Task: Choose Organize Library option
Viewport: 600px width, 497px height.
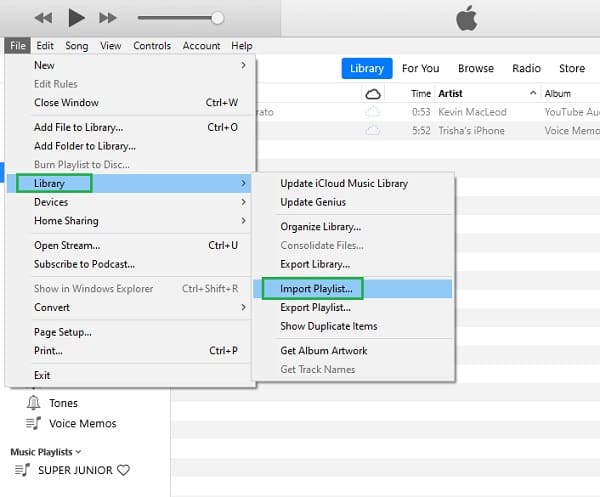Action: tap(353, 227)
